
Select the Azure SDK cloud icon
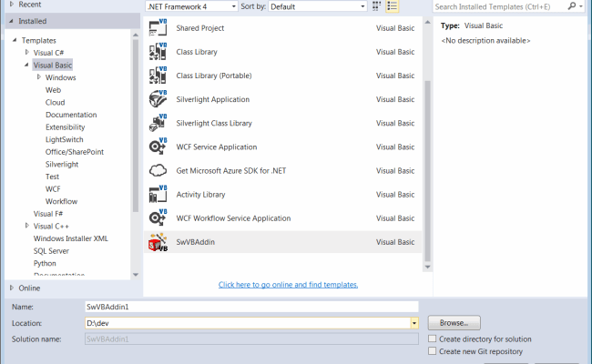click(158, 170)
